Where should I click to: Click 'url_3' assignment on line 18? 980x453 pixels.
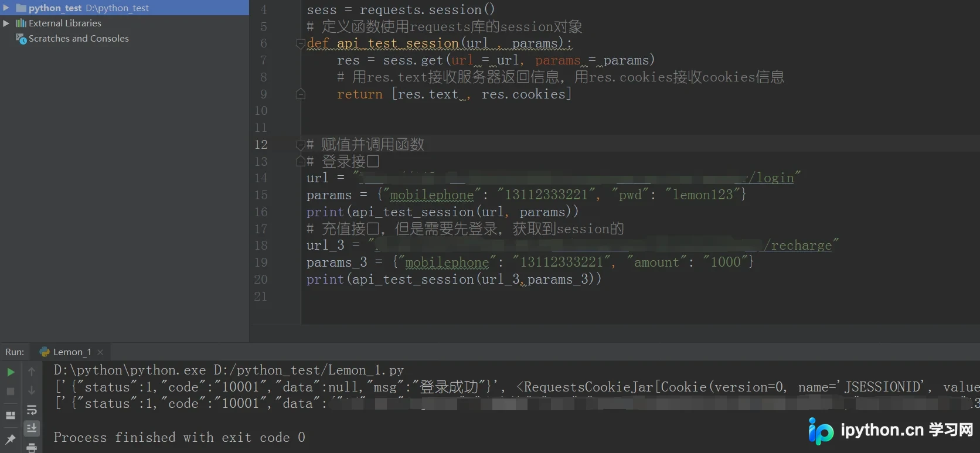point(325,245)
